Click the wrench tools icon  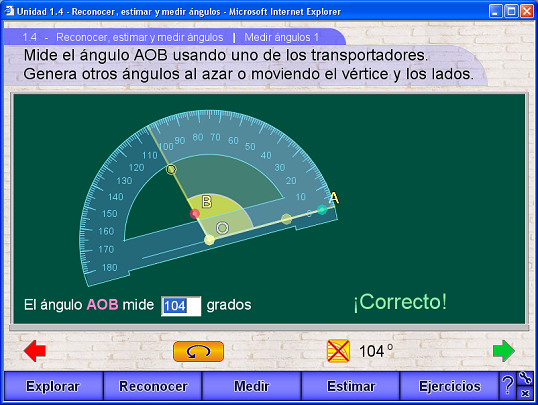coord(525,378)
